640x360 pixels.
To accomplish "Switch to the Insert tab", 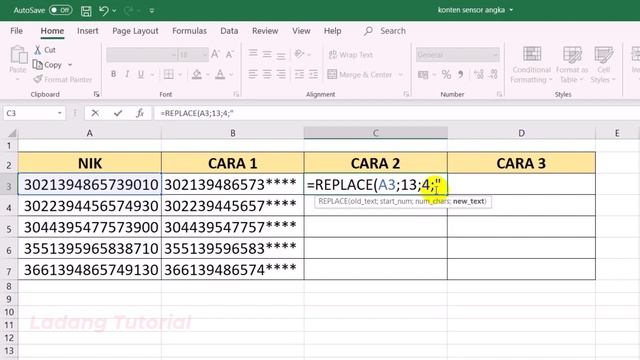I will tap(88, 31).
